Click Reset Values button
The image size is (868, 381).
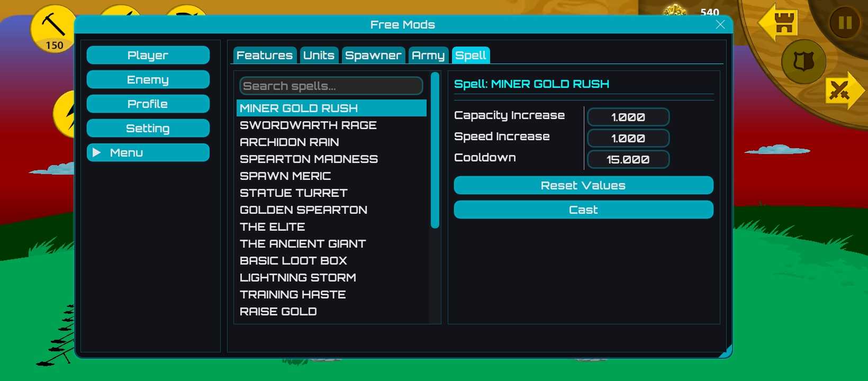583,186
